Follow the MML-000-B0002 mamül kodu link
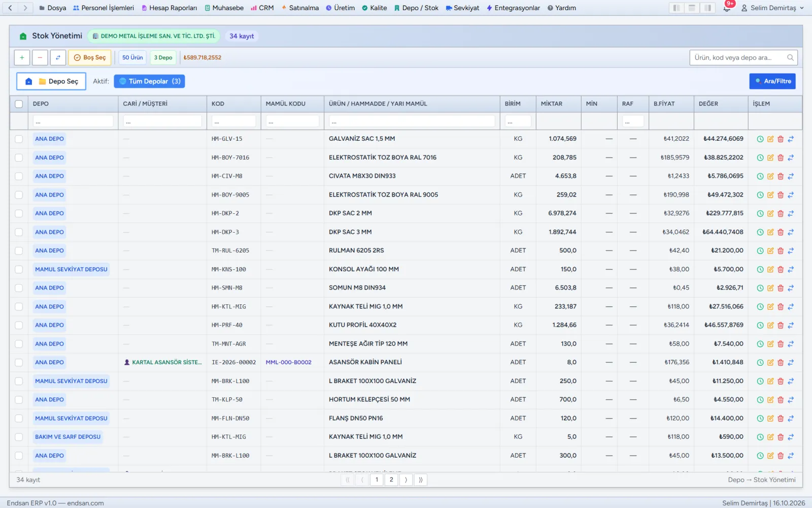 [289, 362]
